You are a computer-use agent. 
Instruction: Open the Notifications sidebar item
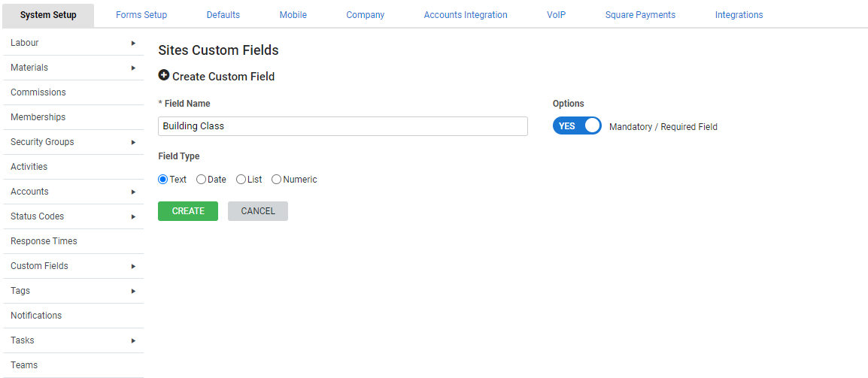[x=36, y=316]
